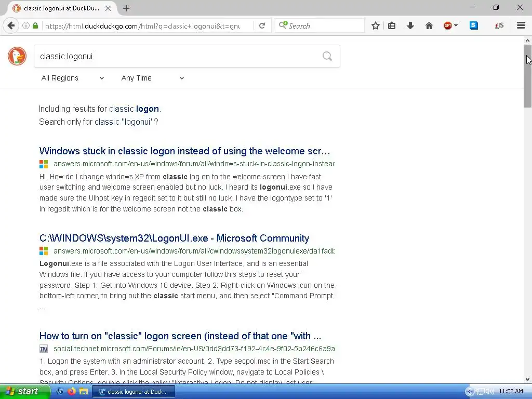Click the scrollbar up arrow
532x399 pixels.
pyautogui.click(x=527, y=41)
